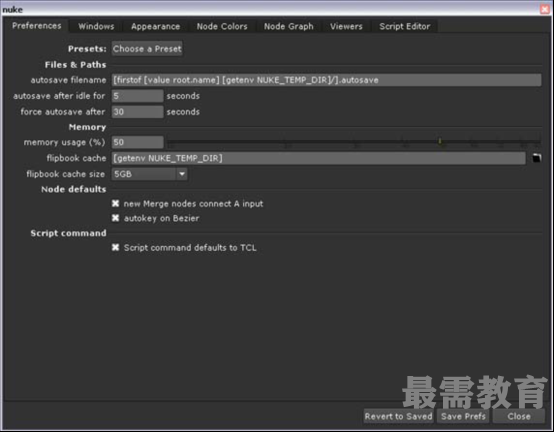
Task: Click the flipbook cache size label
Action: [66, 174]
